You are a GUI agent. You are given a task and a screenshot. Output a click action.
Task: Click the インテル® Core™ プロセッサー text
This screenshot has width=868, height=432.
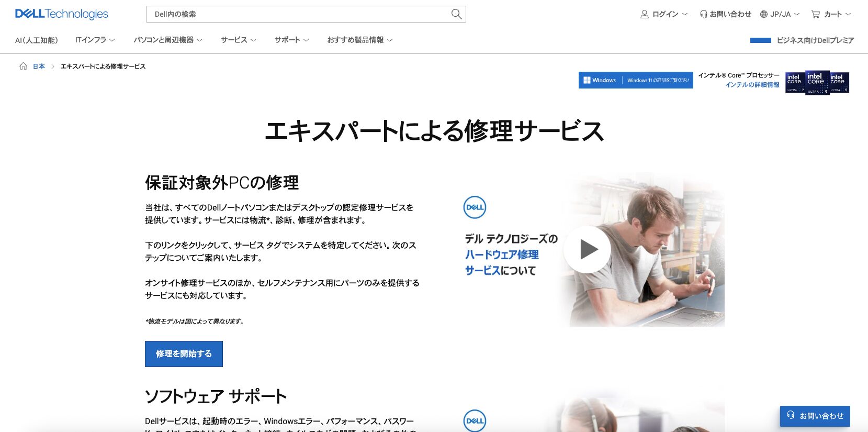[x=739, y=75]
